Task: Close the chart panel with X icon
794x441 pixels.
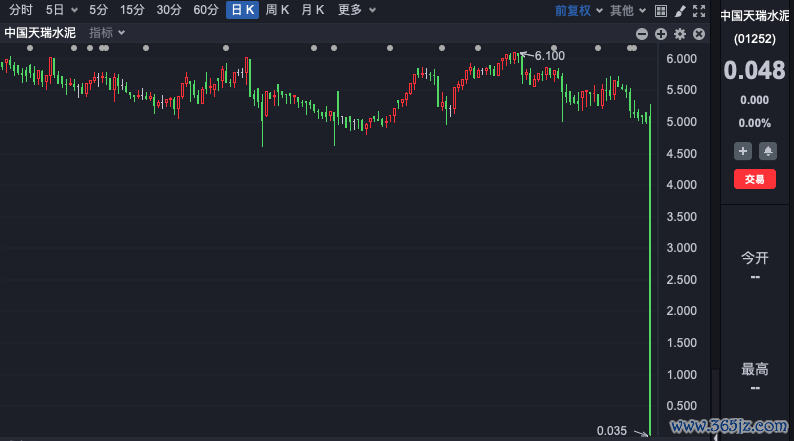Action: coord(699,34)
